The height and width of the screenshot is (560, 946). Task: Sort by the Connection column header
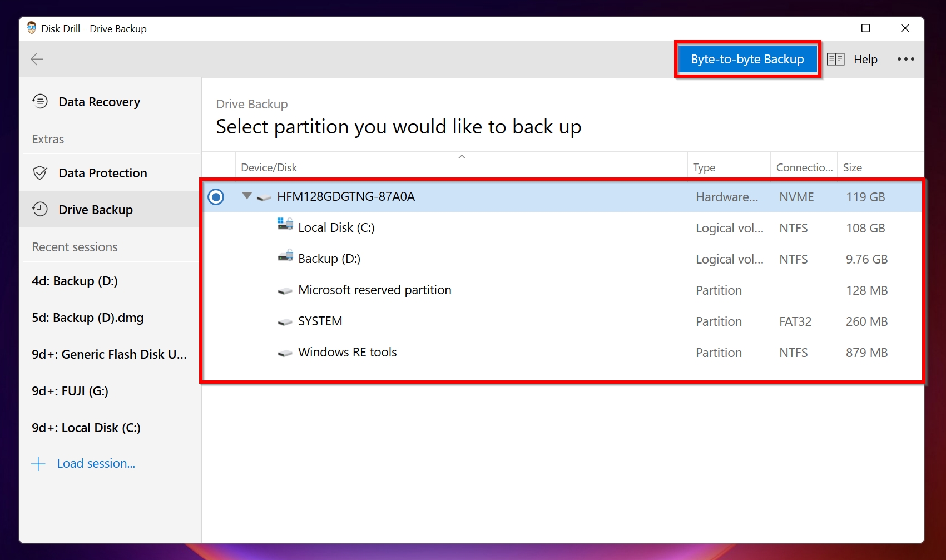pyautogui.click(x=804, y=166)
